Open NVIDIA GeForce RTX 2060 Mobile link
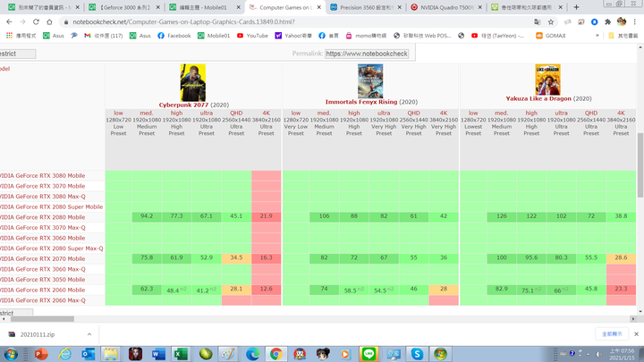 (x=42, y=290)
